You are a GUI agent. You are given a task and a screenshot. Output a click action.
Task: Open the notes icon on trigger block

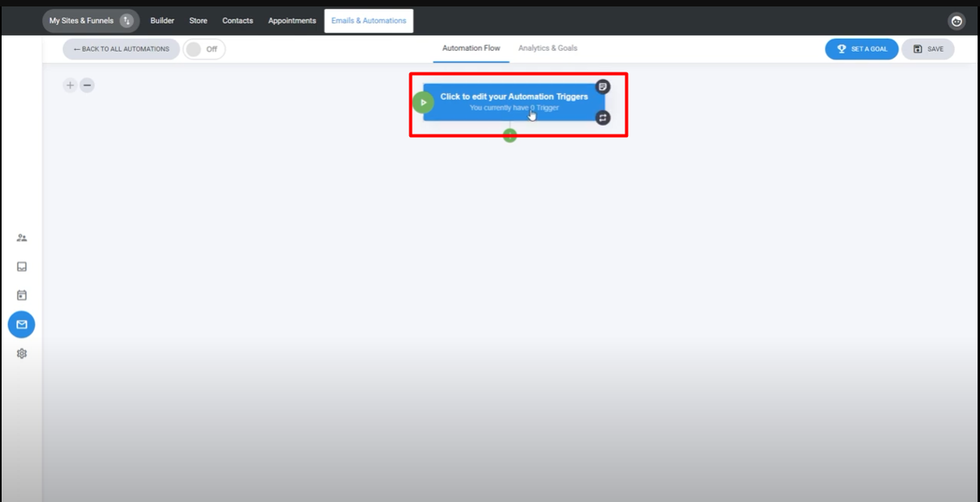pyautogui.click(x=603, y=87)
